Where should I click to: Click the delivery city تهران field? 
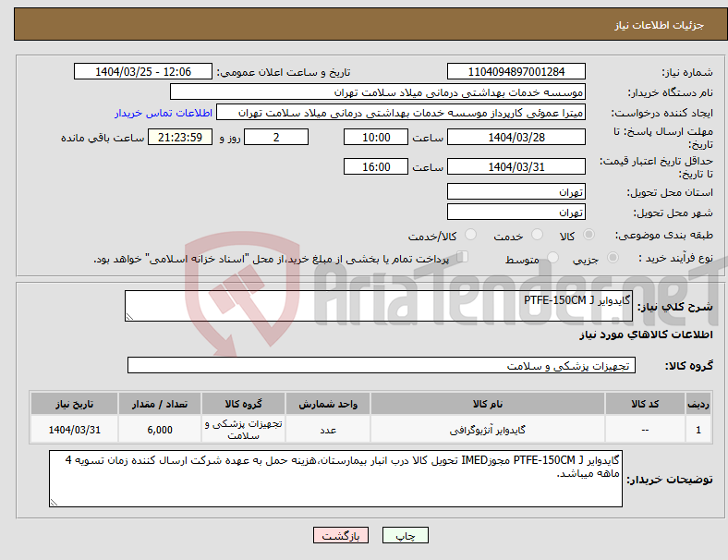click(516, 213)
